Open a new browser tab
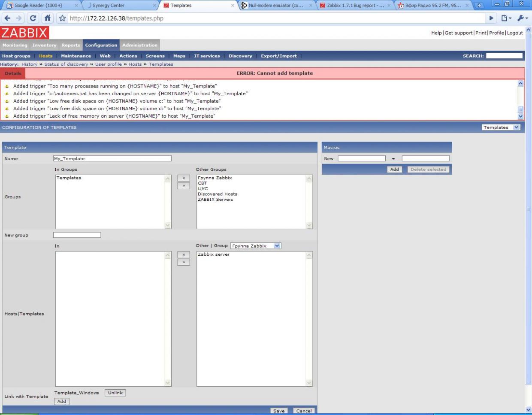Screen dimensions: 532x415 click(x=478, y=6)
